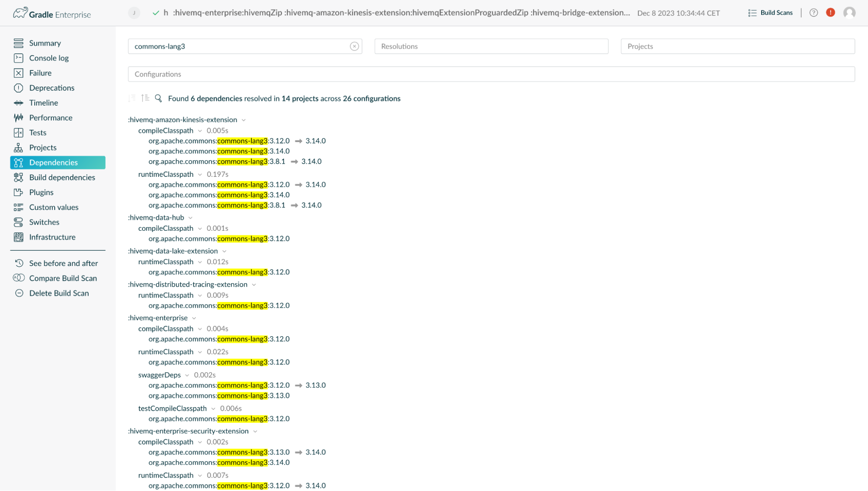Click the Gradle Enterprise elephant logo
The width and height of the screenshot is (868, 491).
20,13
